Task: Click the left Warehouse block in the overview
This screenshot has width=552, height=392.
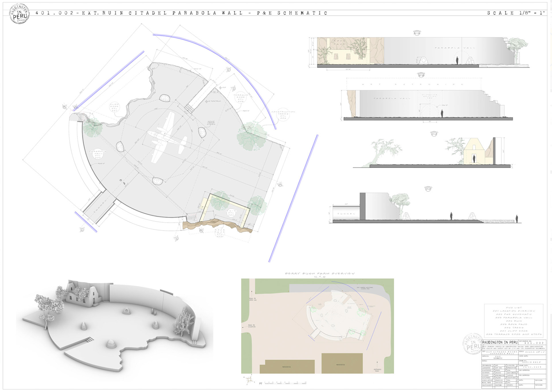Action: point(287,367)
